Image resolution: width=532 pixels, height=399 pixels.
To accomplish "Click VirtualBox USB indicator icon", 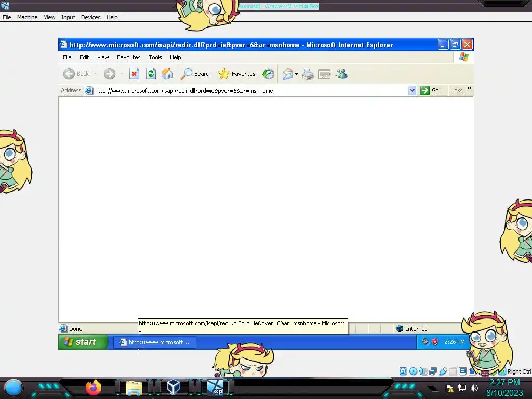I will coord(443,371).
